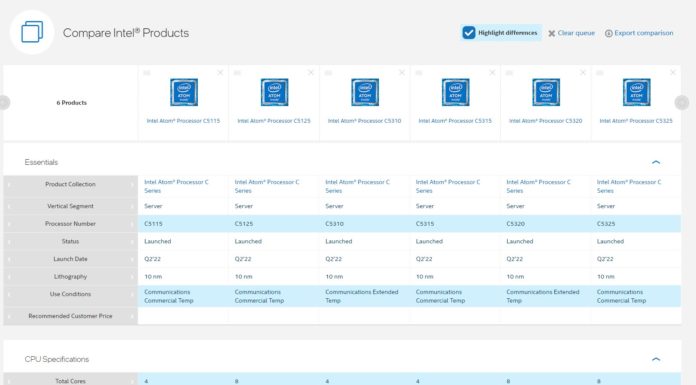Click Export comparison link

pos(639,33)
